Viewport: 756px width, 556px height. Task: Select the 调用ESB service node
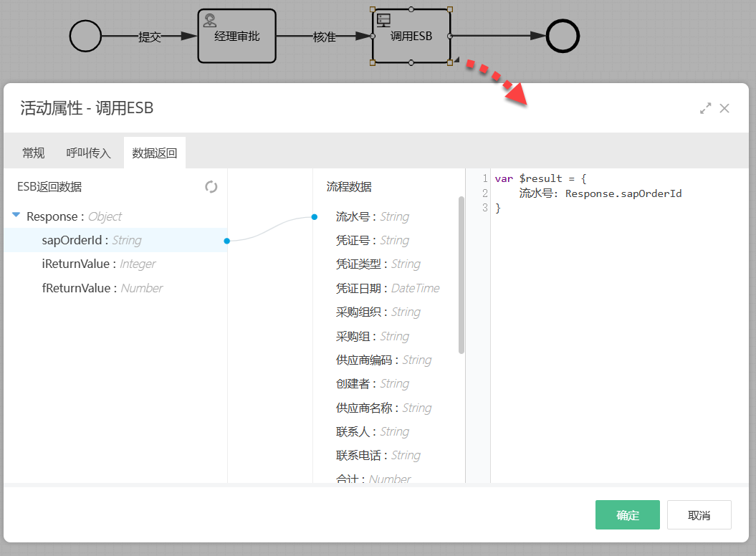(411, 36)
